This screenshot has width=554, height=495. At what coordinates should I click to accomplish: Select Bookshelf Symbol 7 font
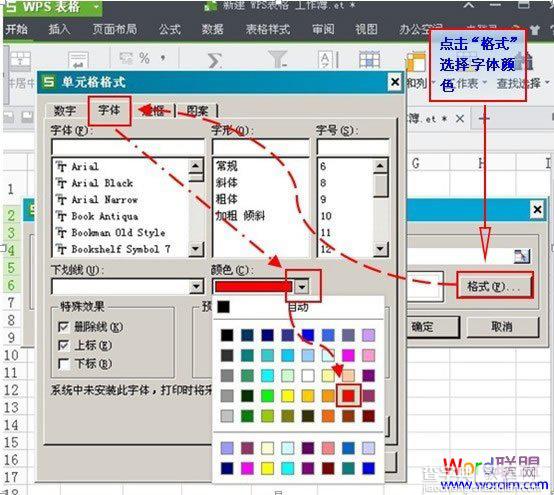pos(121,249)
